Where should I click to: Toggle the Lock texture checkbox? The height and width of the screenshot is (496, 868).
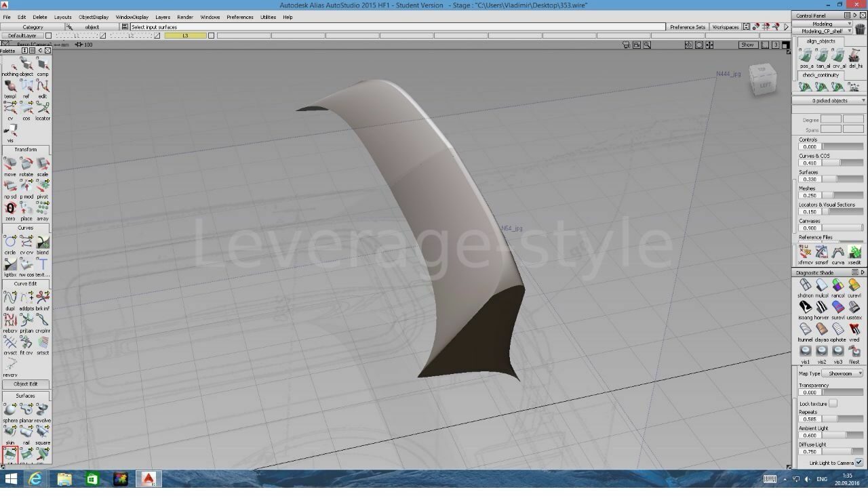pyautogui.click(x=833, y=403)
